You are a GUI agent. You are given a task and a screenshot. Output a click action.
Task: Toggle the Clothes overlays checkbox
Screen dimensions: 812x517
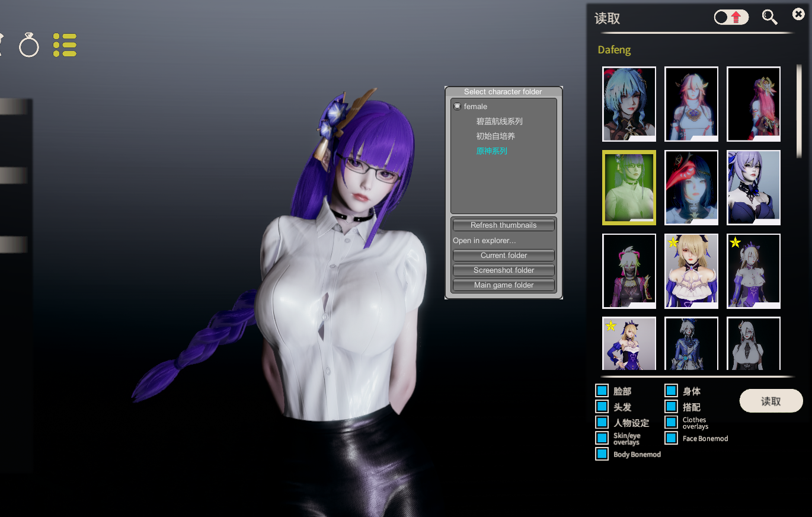671,422
